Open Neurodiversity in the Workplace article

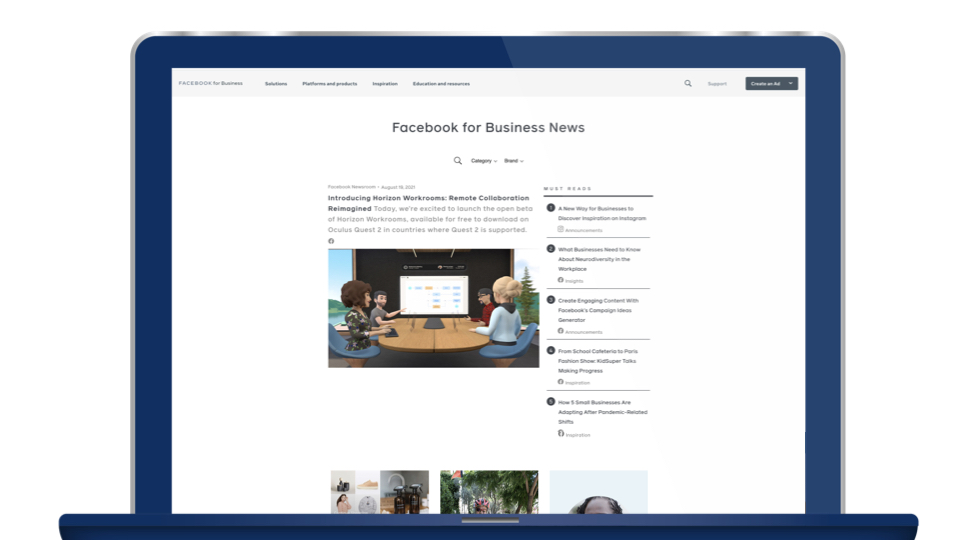coord(599,259)
